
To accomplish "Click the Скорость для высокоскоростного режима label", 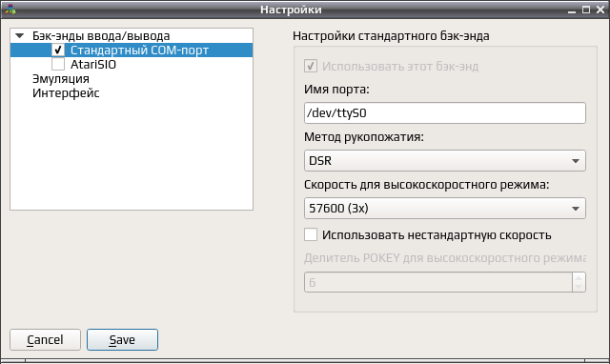I will pos(426,185).
